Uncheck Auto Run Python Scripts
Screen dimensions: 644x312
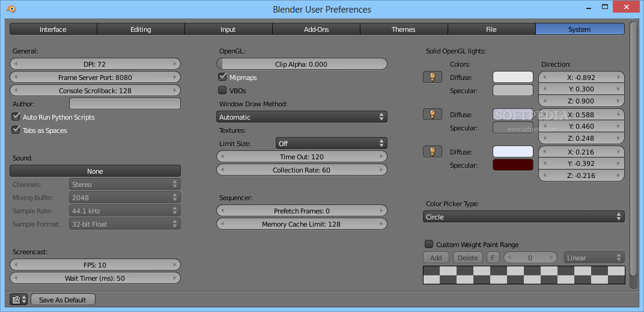pos(16,117)
